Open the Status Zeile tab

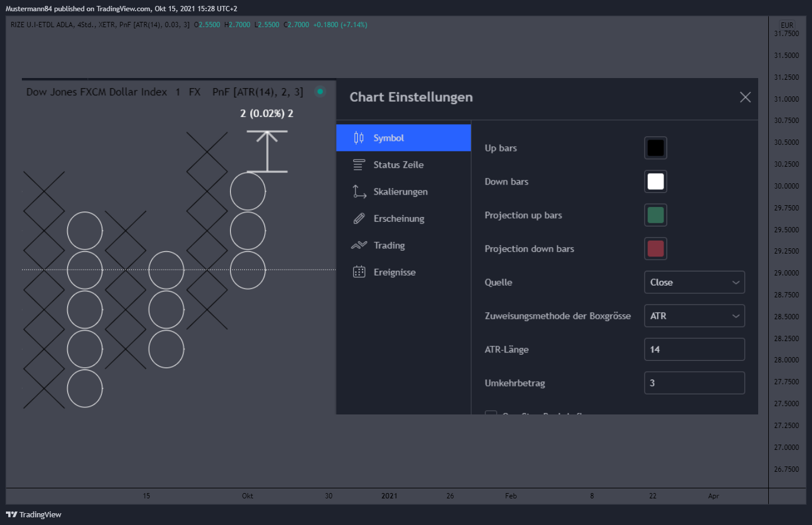pos(403,165)
